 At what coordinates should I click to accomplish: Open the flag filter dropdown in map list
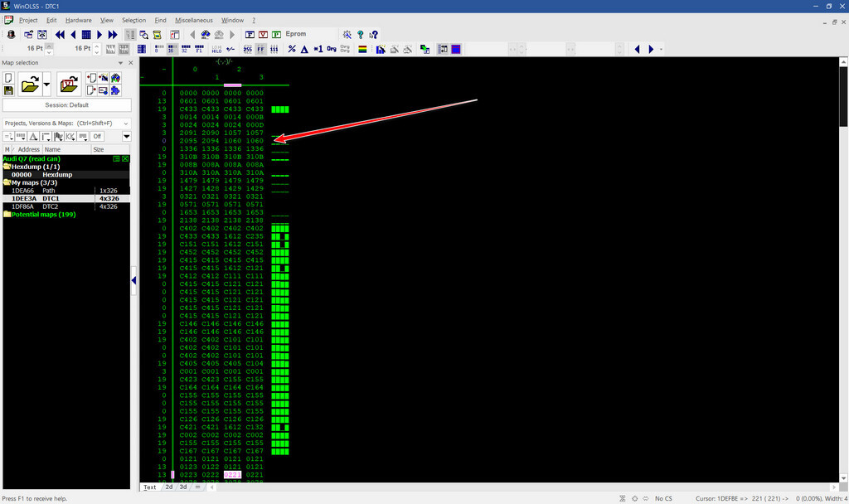[59, 137]
